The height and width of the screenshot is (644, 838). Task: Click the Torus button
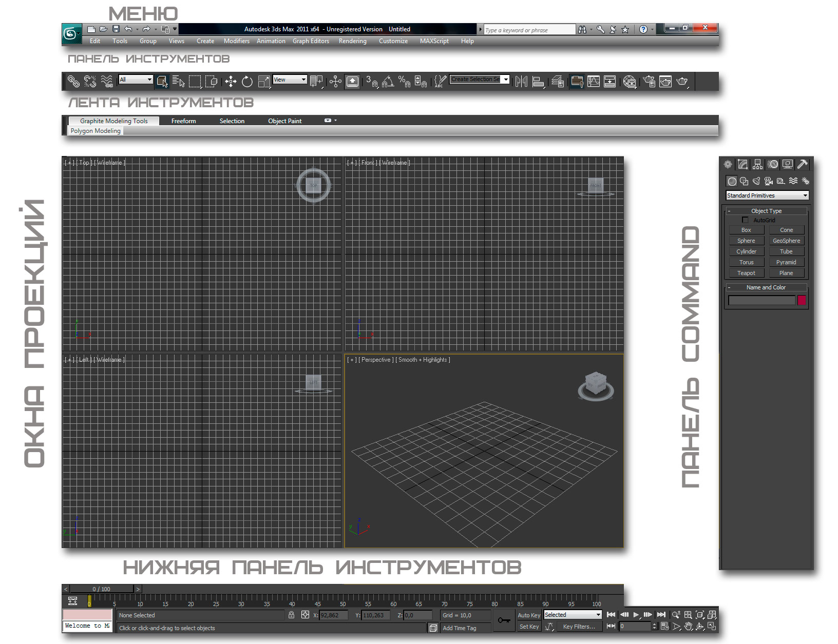click(746, 262)
